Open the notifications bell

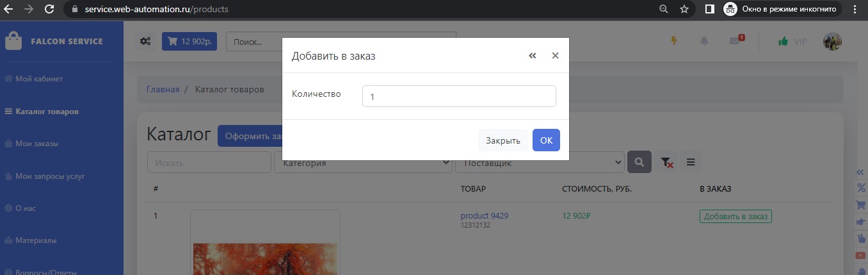tap(704, 41)
